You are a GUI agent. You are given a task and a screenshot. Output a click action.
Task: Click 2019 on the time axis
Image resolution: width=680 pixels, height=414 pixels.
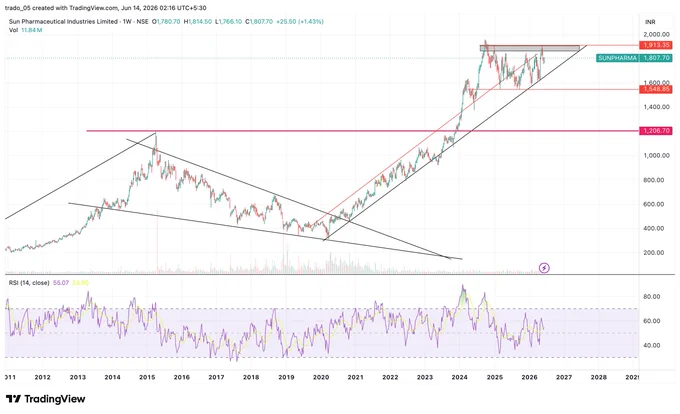286,377
